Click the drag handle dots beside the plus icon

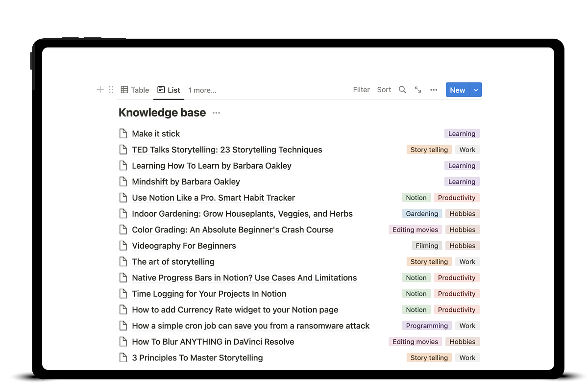(111, 90)
